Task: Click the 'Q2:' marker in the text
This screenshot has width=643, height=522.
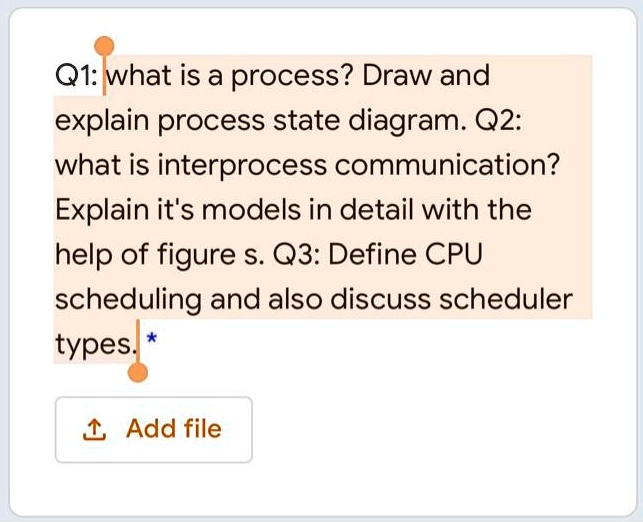Action: tap(499, 121)
